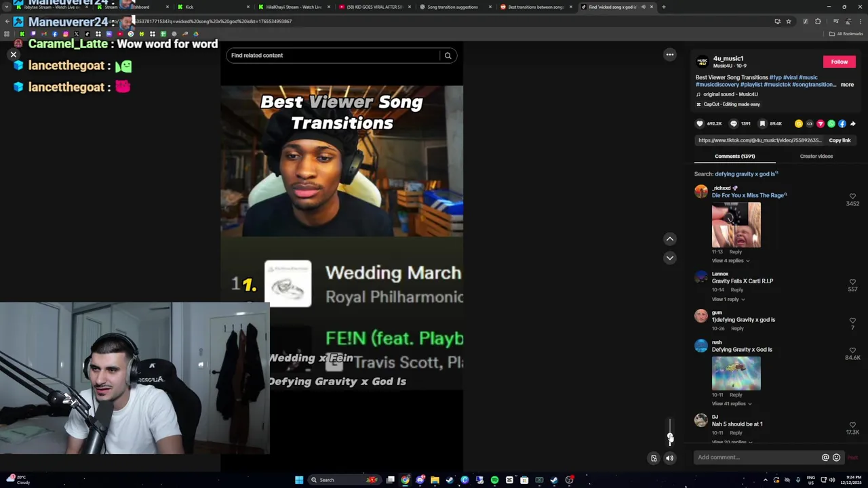This screenshot has width=868, height=488.
Task: Open image in _richxxd comment
Action: 736,225
